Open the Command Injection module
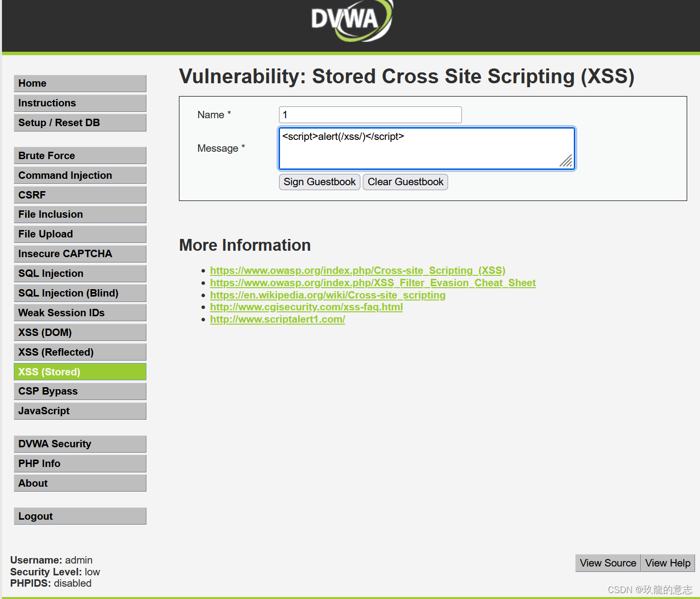This screenshot has height=599, width=700. click(x=80, y=175)
